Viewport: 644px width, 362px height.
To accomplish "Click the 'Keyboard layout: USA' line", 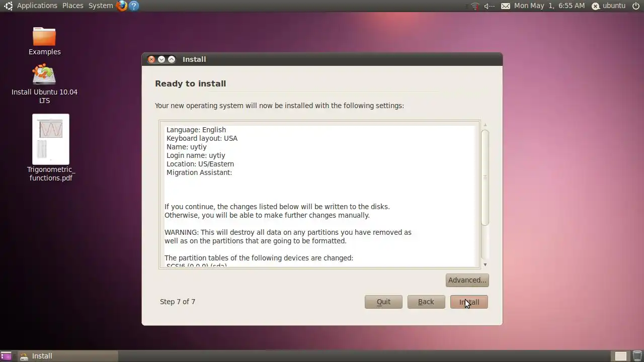I will pyautogui.click(x=202, y=138).
